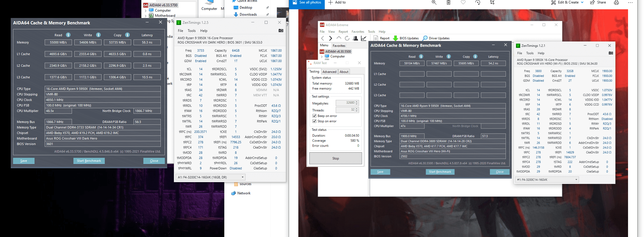Toggle the Beep on error checkbox

tap(314, 116)
